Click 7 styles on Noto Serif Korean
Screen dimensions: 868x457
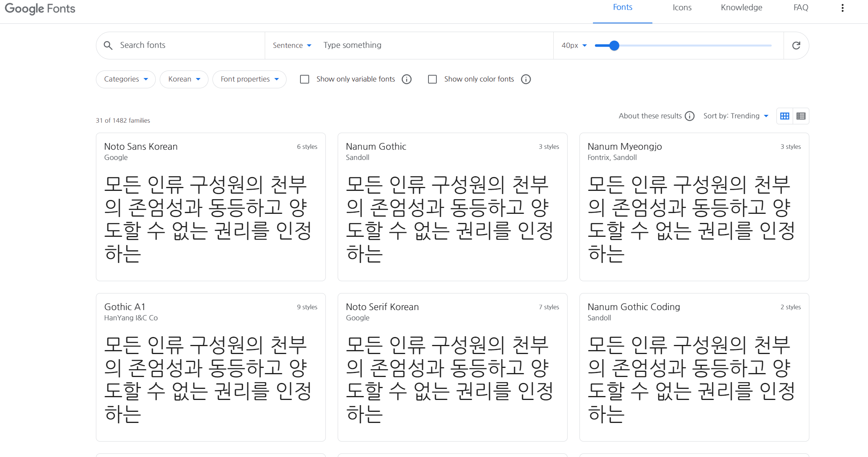click(x=549, y=307)
